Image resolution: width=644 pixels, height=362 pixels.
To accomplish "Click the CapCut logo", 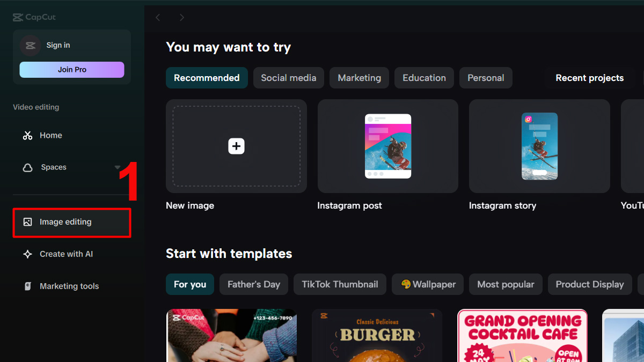I will point(34,17).
